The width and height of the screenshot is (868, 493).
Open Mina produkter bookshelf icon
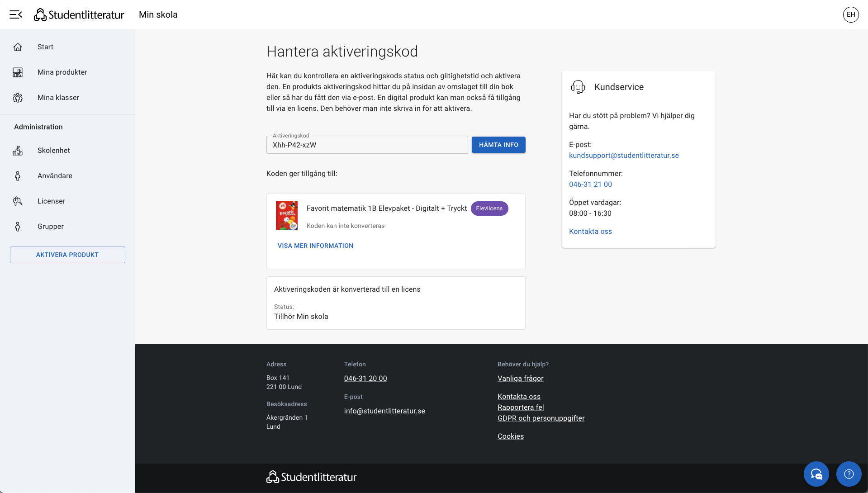click(18, 72)
